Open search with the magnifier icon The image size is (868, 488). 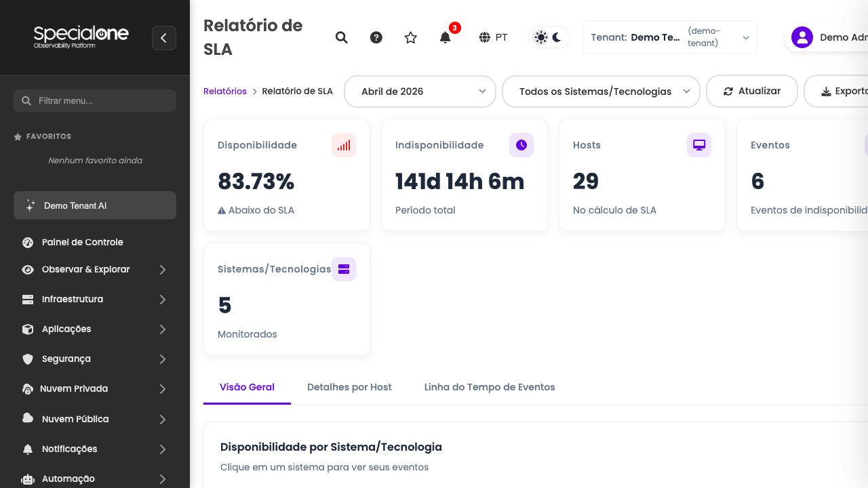coord(342,37)
